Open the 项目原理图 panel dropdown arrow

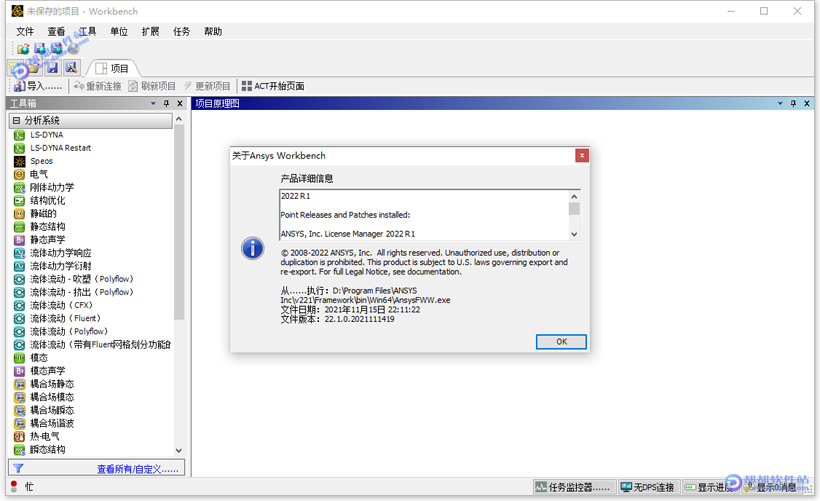780,104
